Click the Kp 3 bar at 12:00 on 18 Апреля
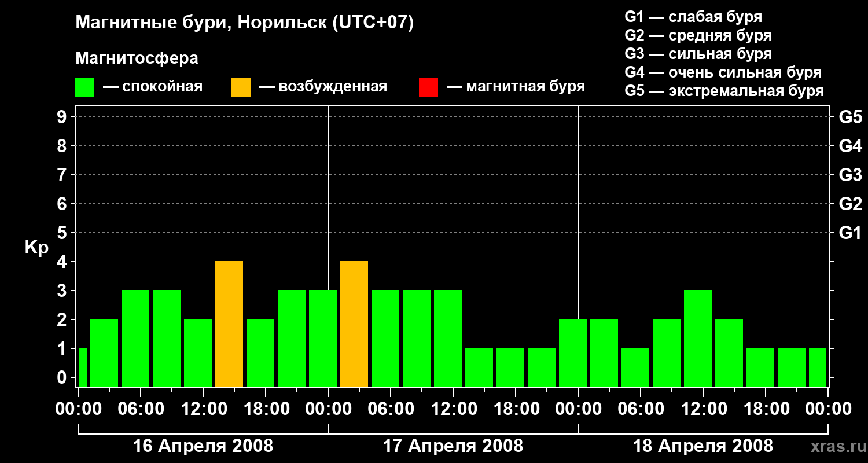 point(698,339)
